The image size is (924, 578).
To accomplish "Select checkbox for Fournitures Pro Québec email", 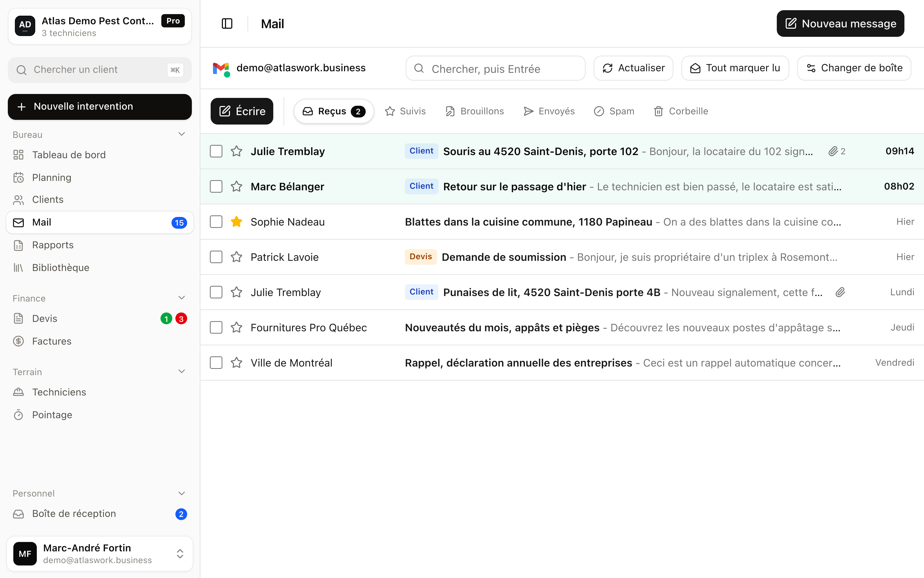I will 216,328.
